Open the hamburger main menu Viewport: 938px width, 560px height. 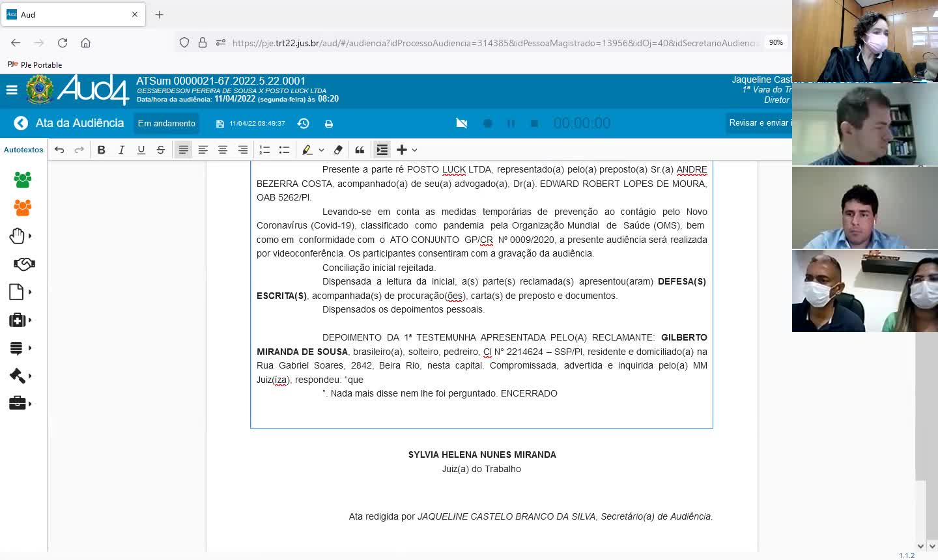click(12, 90)
